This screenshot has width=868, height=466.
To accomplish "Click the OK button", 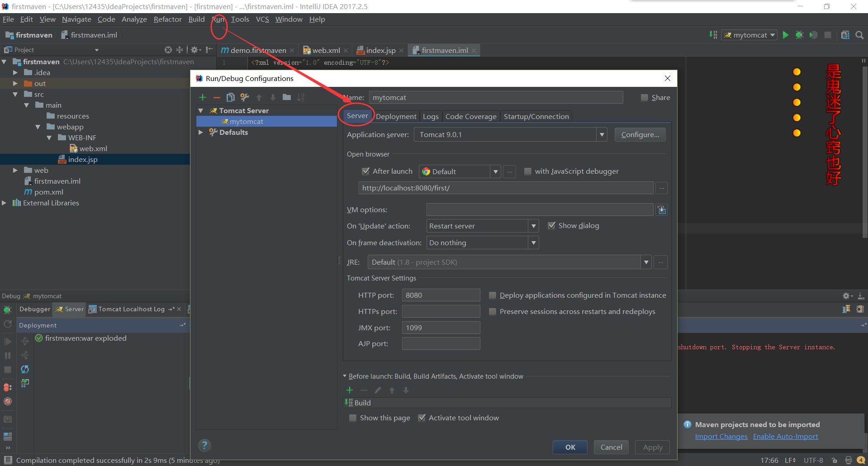I will pyautogui.click(x=570, y=447).
